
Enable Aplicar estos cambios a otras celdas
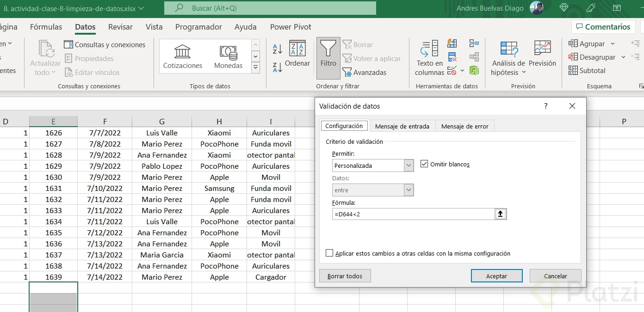click(x=329, y=253)
